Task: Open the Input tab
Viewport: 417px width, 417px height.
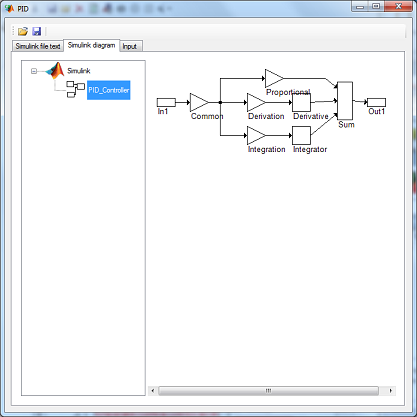Action: 130,46
